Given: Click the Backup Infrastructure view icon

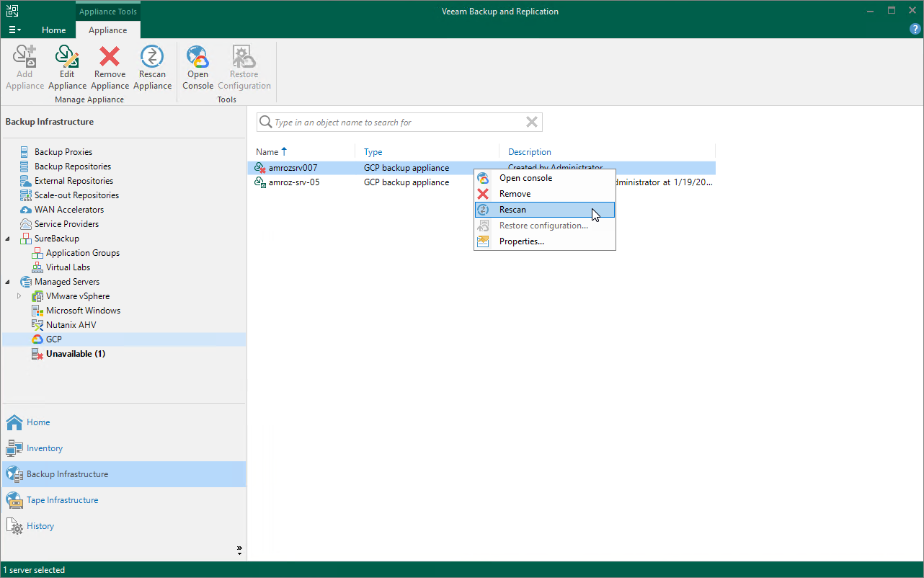Looking at the screenshot, I should pos(14,474).
